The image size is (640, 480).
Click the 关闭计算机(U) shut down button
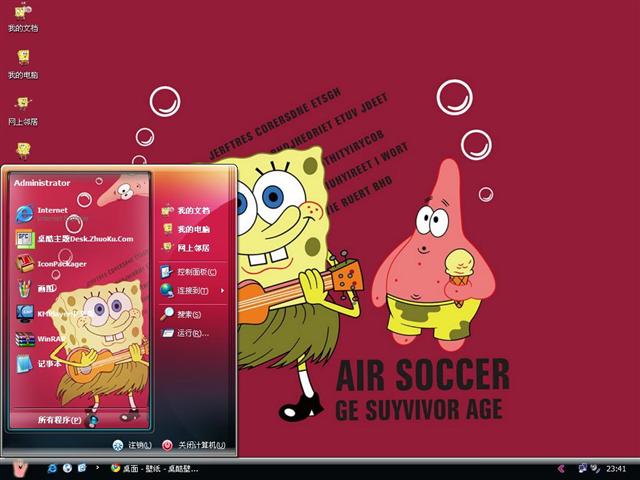click(x=193, y=445)
